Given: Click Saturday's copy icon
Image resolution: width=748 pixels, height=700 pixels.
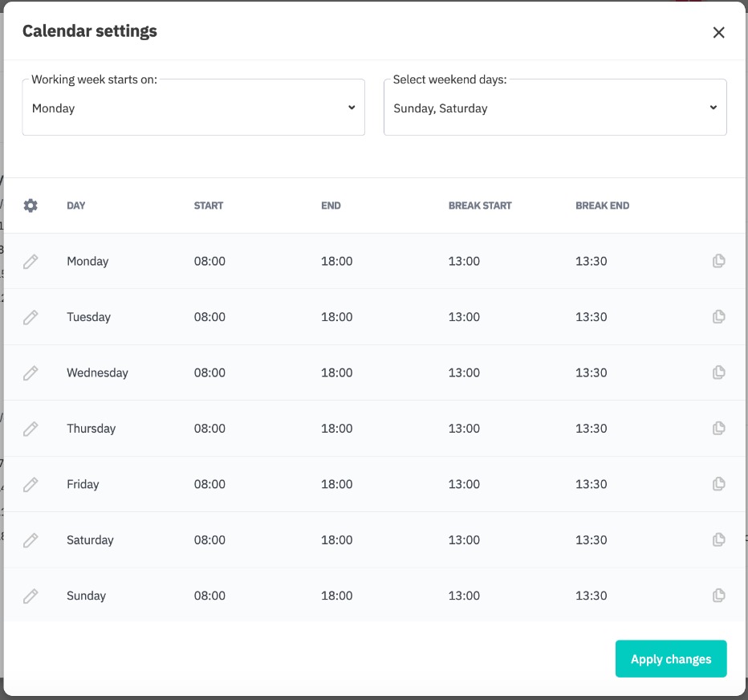Looking at the screenshot, I should coord(719,540).
